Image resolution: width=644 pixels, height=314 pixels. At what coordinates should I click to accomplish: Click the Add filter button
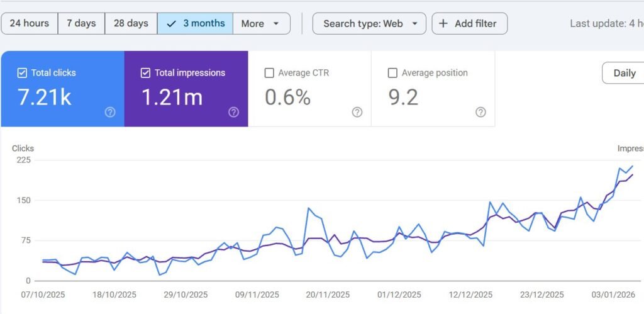(469, 23)
